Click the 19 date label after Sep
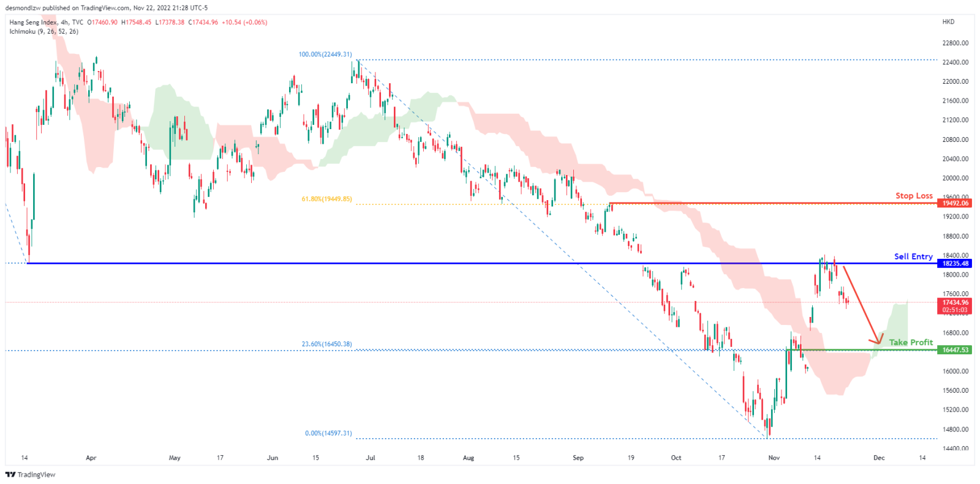This screenshot has height=484, width=980. pos(631,458)
